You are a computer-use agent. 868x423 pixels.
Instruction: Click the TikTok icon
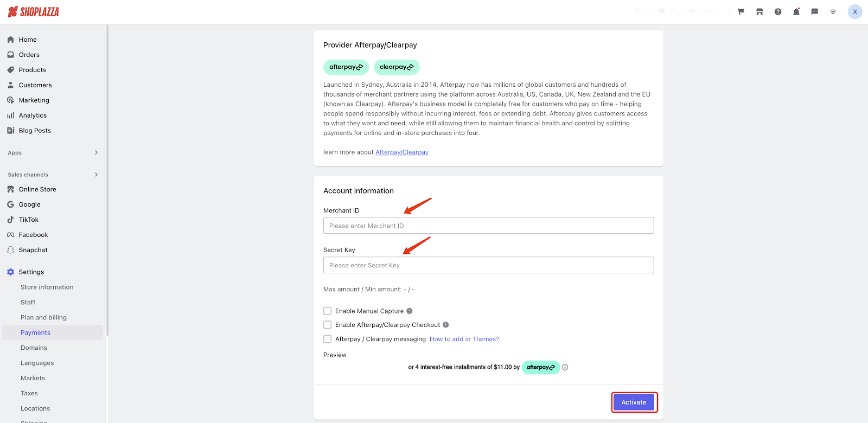coord(10,220)
